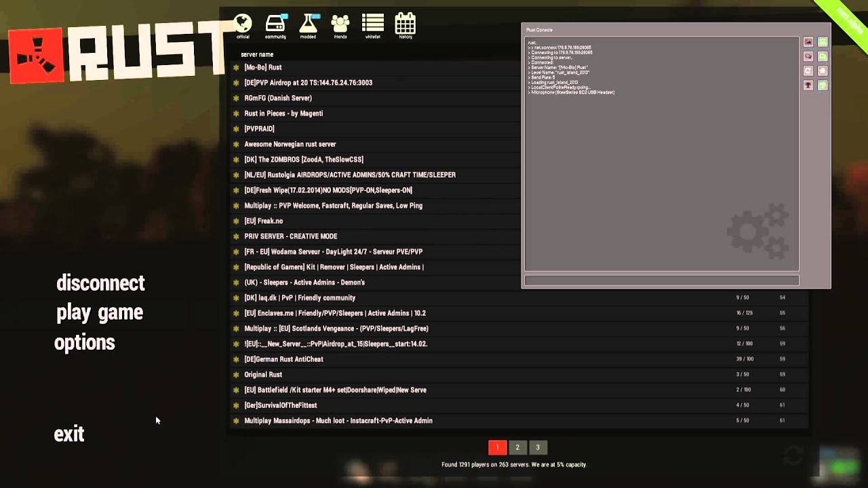Star the [DE]German Rust AntiCheat server
Viewport: 868px width, 488px height.
point(236,359)
